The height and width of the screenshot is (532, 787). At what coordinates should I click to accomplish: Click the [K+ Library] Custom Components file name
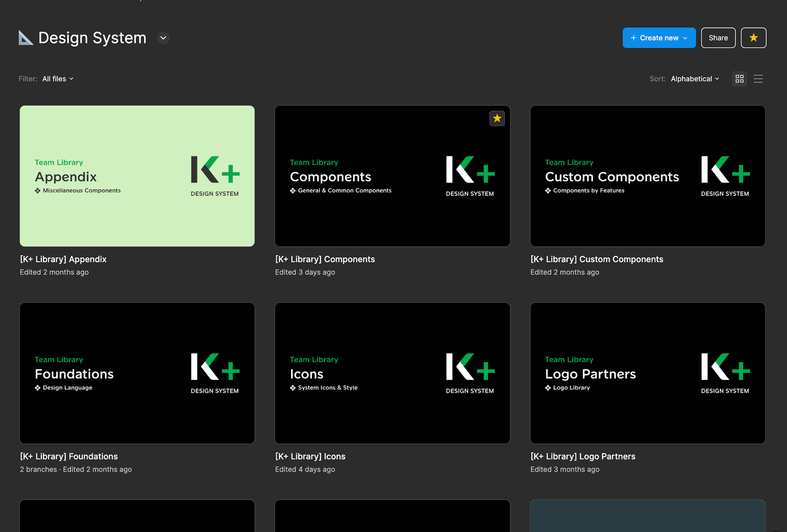[597, 259]
